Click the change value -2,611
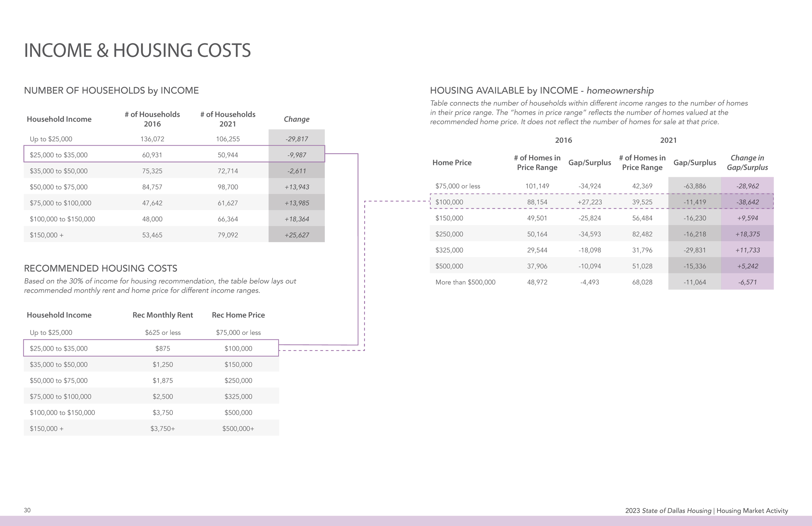This screenshot has width=812, height=526. click(297, 171)
